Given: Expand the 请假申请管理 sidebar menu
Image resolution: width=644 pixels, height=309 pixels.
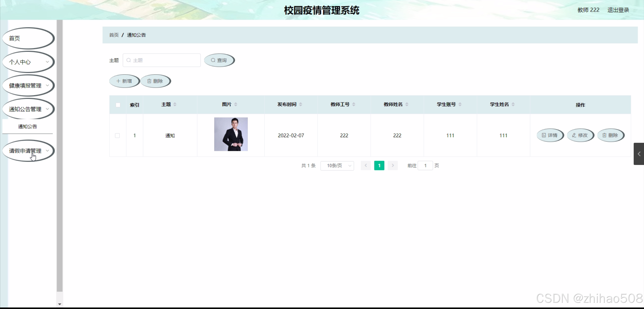Looking at the screenshot, I should [x=28, y=151].
